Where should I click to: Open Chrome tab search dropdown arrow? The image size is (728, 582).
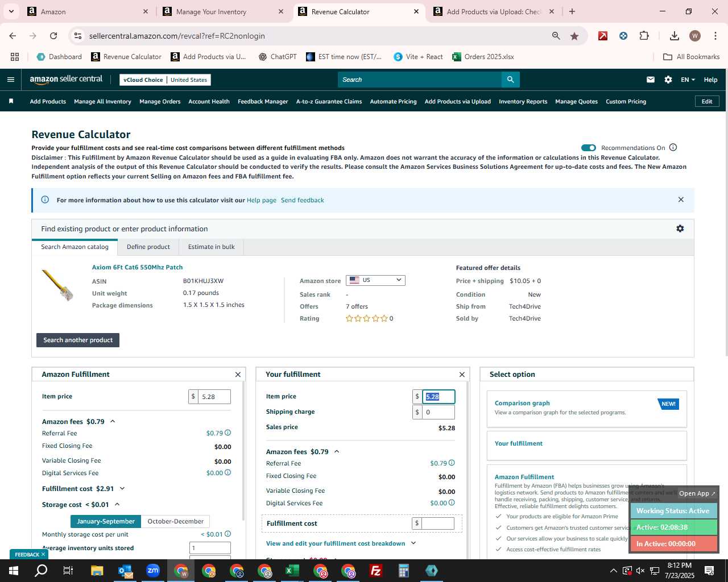pos(11,11)
